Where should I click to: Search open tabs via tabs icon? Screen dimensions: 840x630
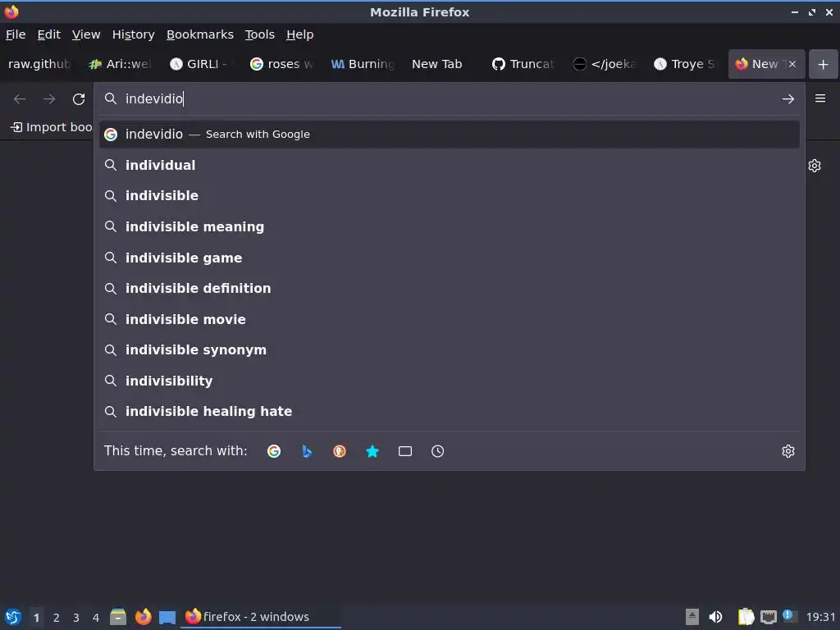(x=405, y=451)
